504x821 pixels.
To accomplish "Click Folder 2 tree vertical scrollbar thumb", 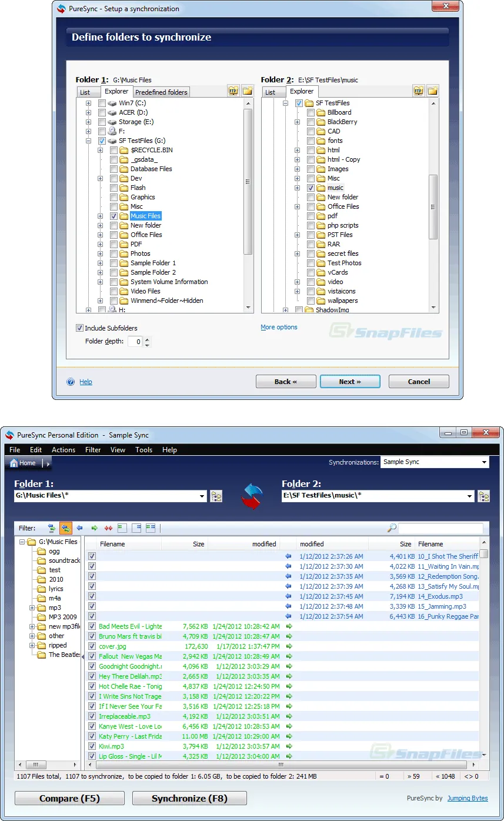I will [433, 206].
